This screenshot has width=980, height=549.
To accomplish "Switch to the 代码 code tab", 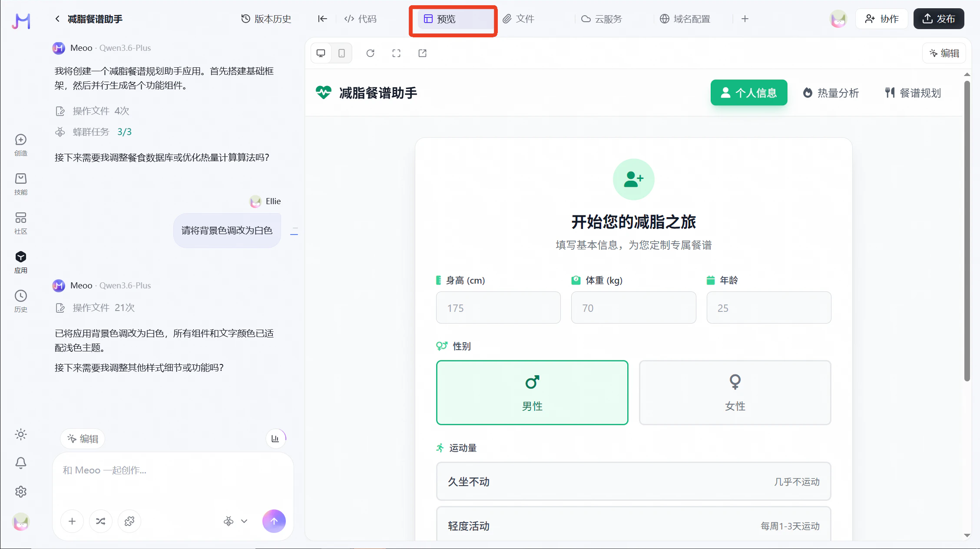I will click(361, 19).
